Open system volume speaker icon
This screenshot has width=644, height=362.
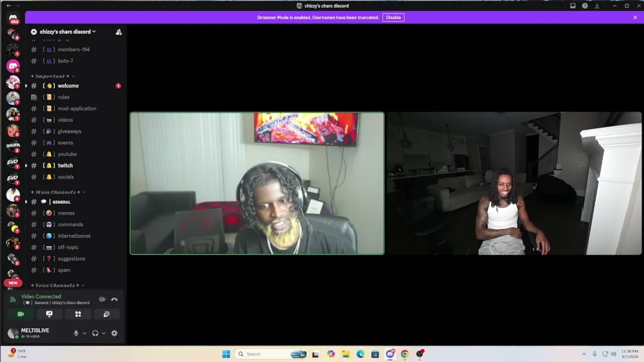coord(613,354)
